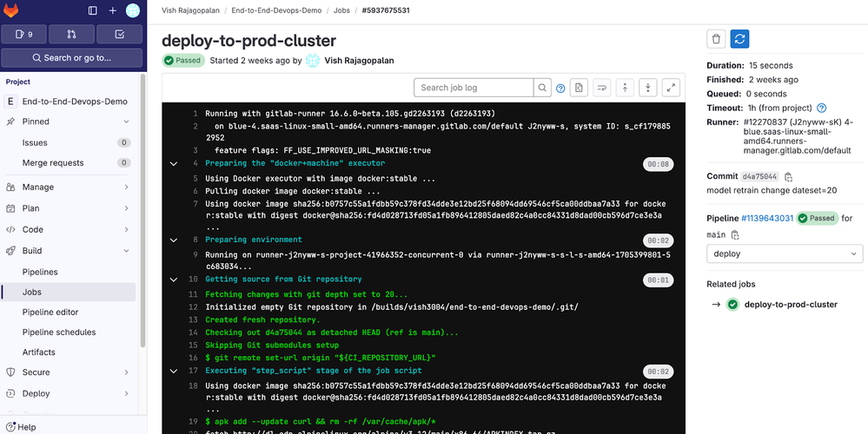The height and width of the screenshot is (434, 868).
Task: Open related job deploy-to-prod-cluster
Action: pyautogui.click(x=791, y=304)
